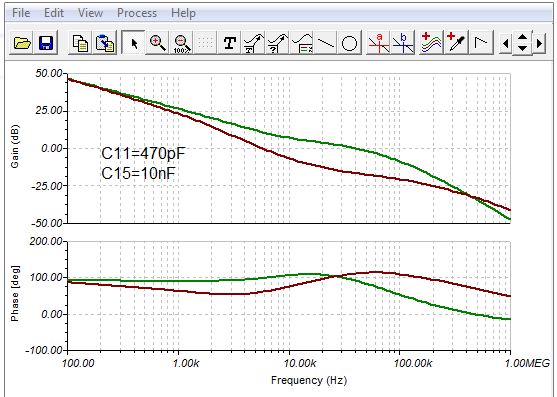Select the auto label curve tool

[x=254, y=43]
